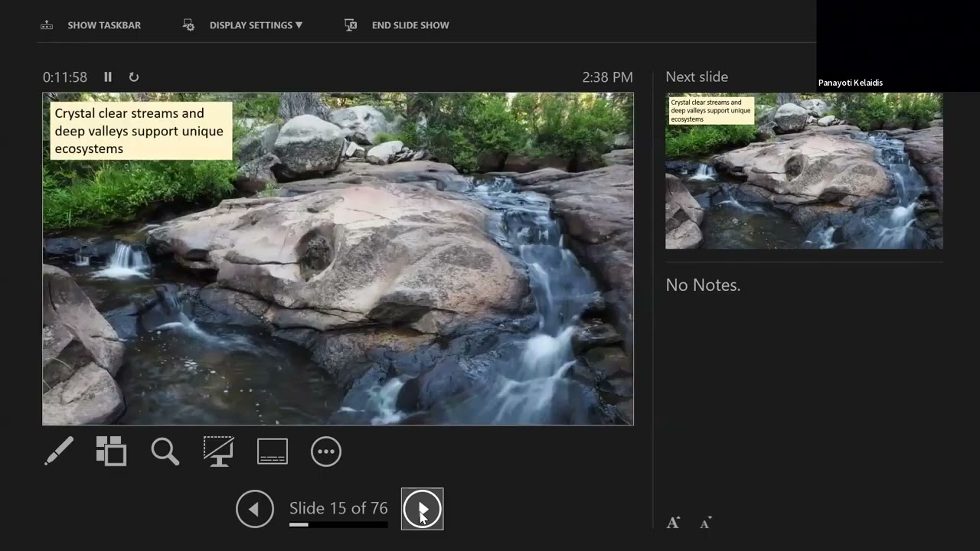Click the Crystal clear streams caption box
980x551 pixels.
click(141, 131)
